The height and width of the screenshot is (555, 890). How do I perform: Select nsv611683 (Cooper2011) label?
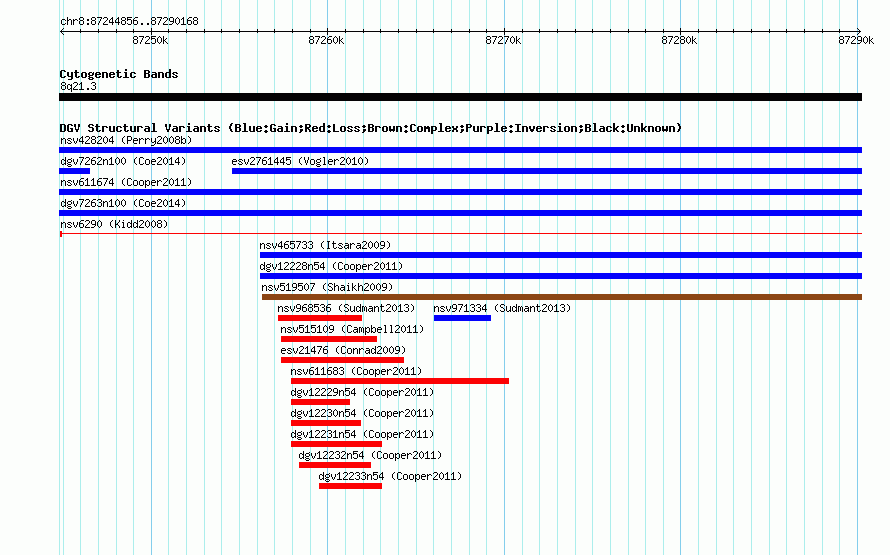coord(356,371)
